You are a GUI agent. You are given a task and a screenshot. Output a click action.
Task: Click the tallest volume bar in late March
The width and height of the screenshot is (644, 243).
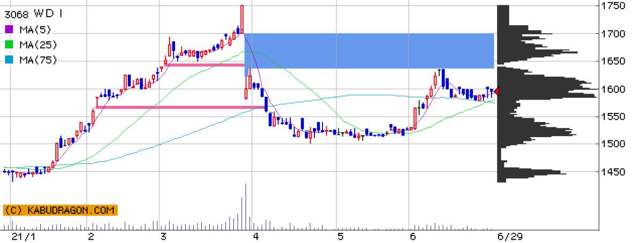click(x=246, y=208)
